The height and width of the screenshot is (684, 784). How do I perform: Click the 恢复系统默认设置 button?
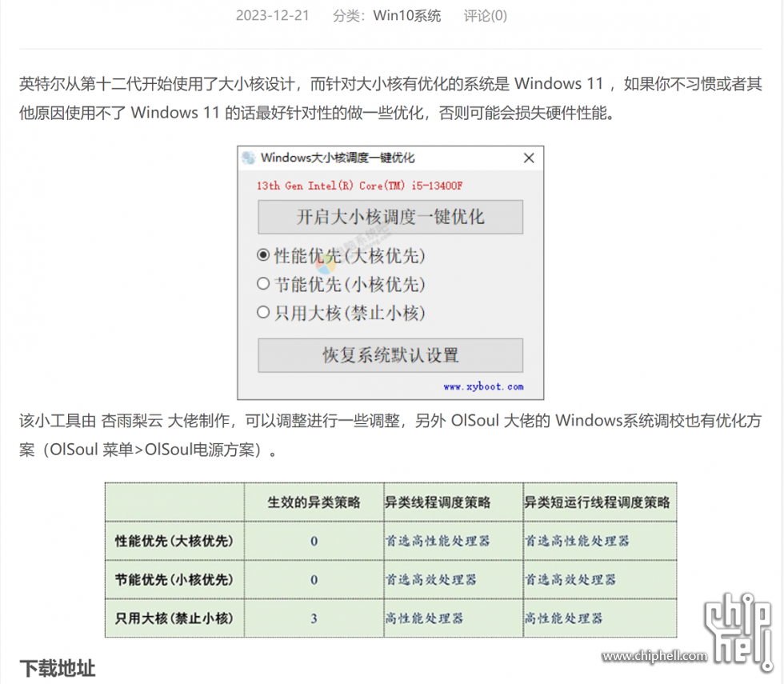click(x=390, y=355)
